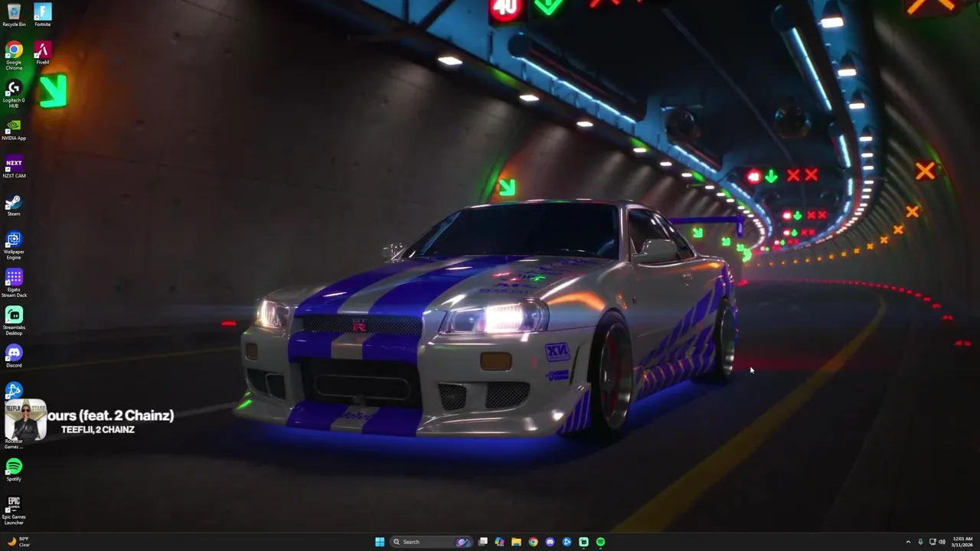
Task: Open the Spotify desktop shortcut
Action: [14, 470]
